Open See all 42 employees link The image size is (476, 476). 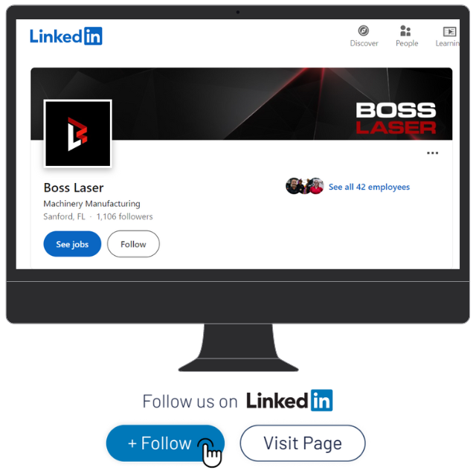pos(369,187)
